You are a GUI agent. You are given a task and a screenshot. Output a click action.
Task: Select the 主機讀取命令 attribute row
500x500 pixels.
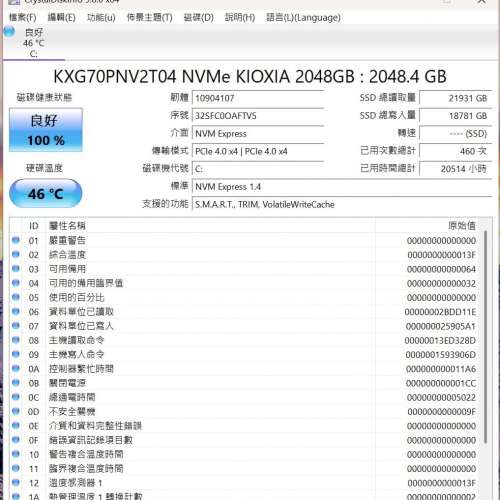245,340
